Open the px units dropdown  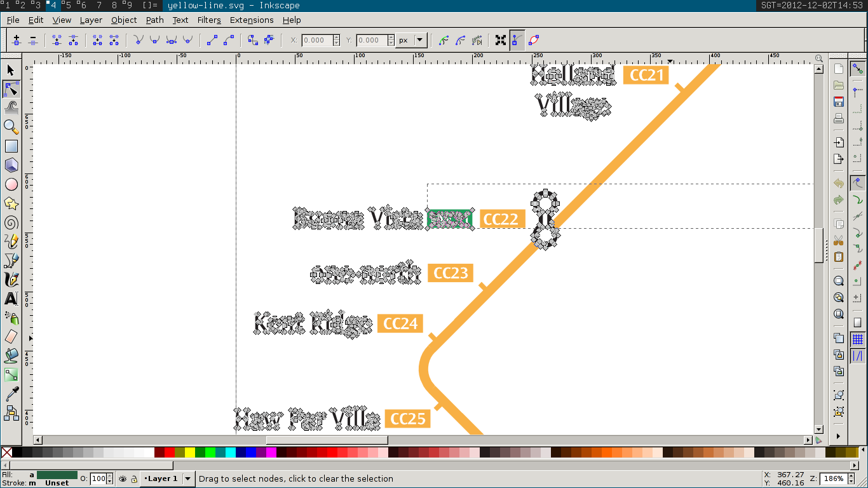click(419, 40)
